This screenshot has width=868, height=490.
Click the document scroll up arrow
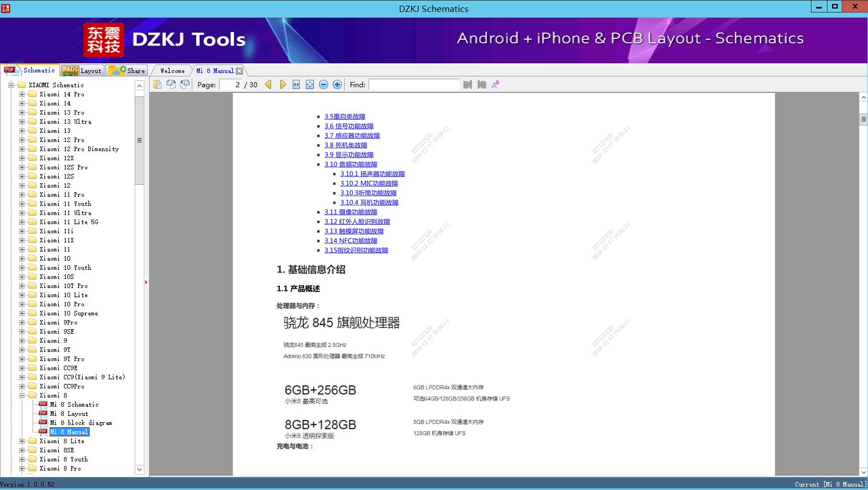[x=863, y=98]
